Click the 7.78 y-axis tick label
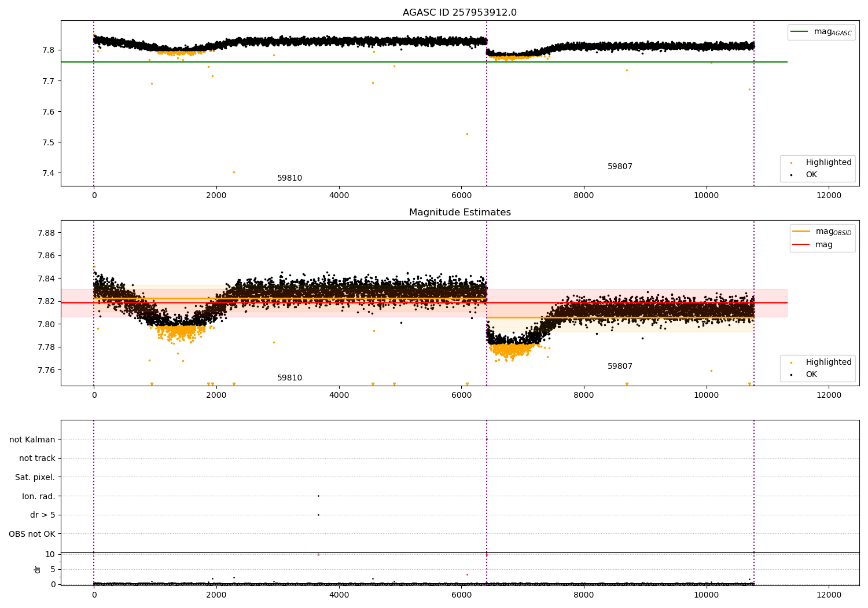 46,347
